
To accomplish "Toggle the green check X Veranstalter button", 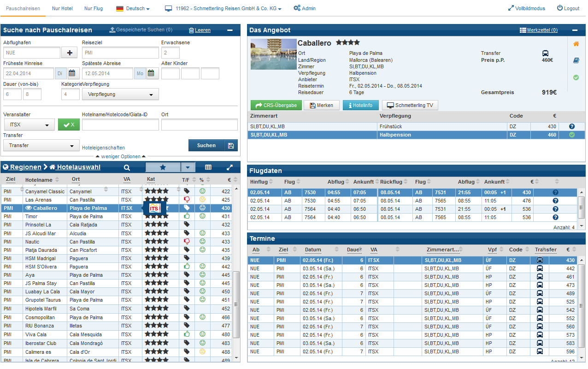I will [69, 125].
